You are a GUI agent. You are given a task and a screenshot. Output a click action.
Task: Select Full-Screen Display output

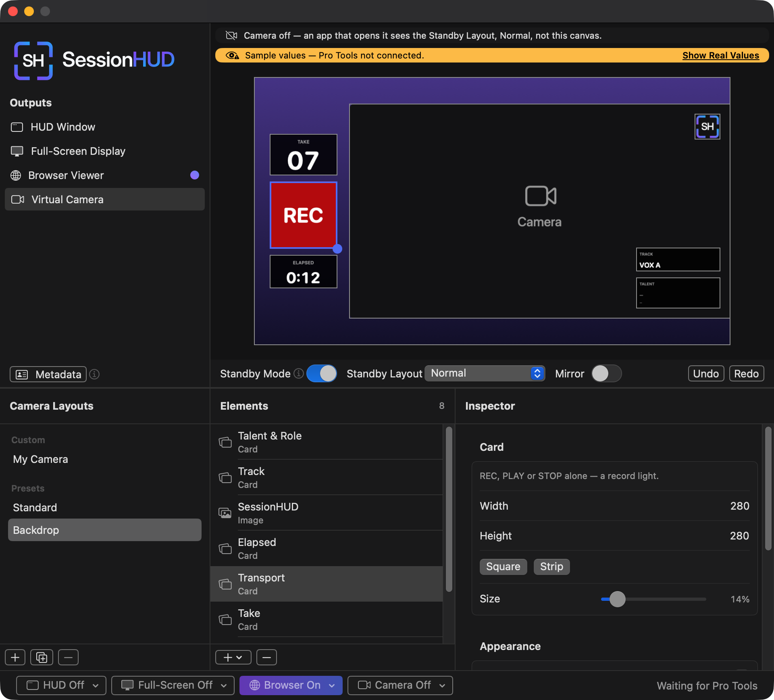click(105, 151)
